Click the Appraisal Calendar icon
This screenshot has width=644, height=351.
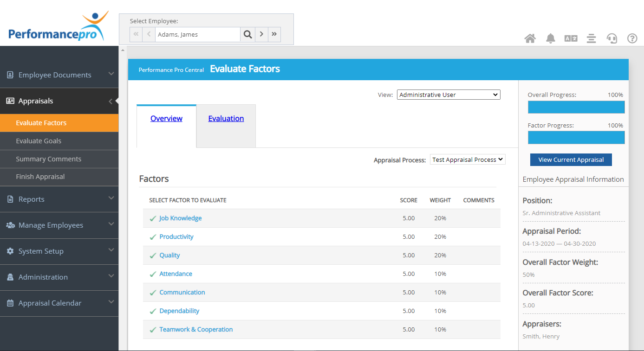10,303
